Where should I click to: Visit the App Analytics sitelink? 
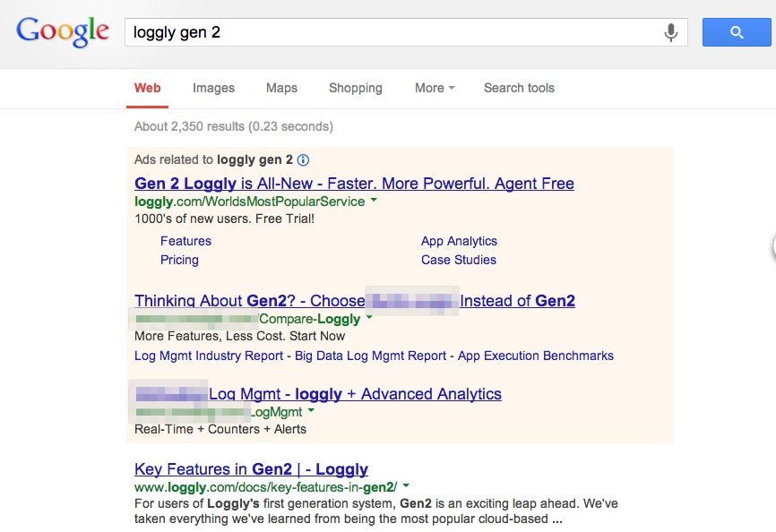click(459, 241)
